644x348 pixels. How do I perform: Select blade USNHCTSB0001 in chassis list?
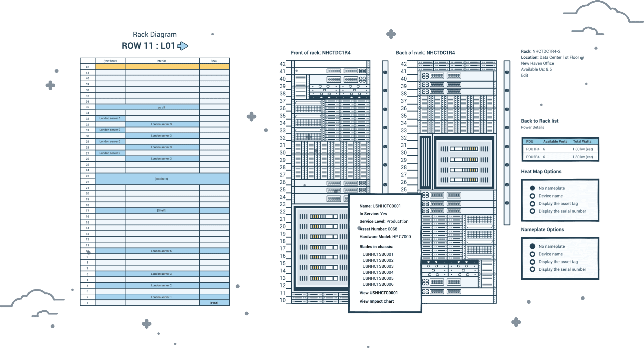click(x=378, y=254)
